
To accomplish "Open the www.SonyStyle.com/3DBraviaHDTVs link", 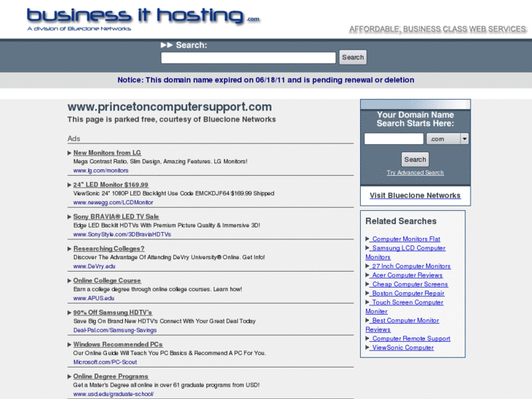I will [122, 234].
